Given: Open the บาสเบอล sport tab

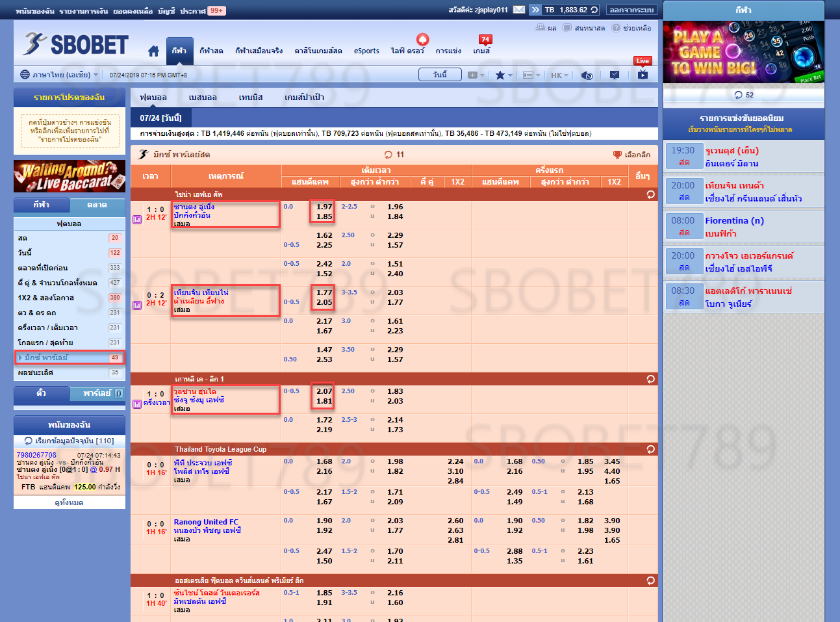Looking at the screenshot, I should coord(203,97).
